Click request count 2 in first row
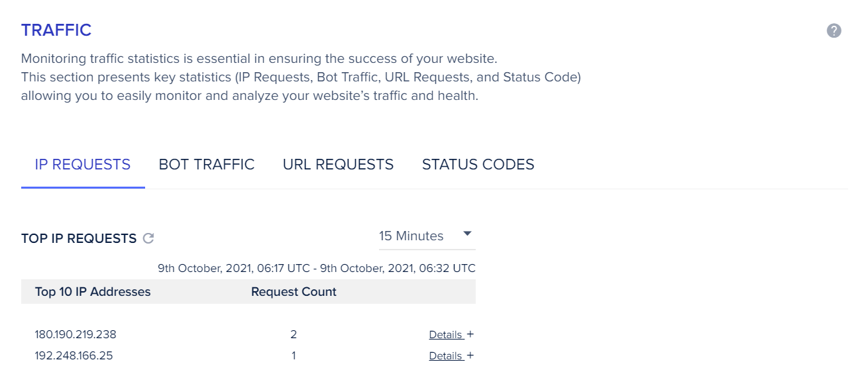Viewport: 868px width, 366px height. point(294,334)
